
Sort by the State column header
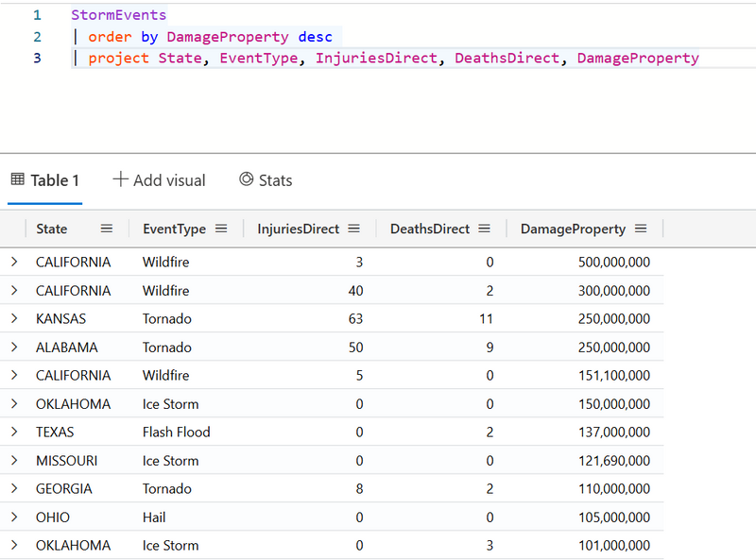click(52, 229)
